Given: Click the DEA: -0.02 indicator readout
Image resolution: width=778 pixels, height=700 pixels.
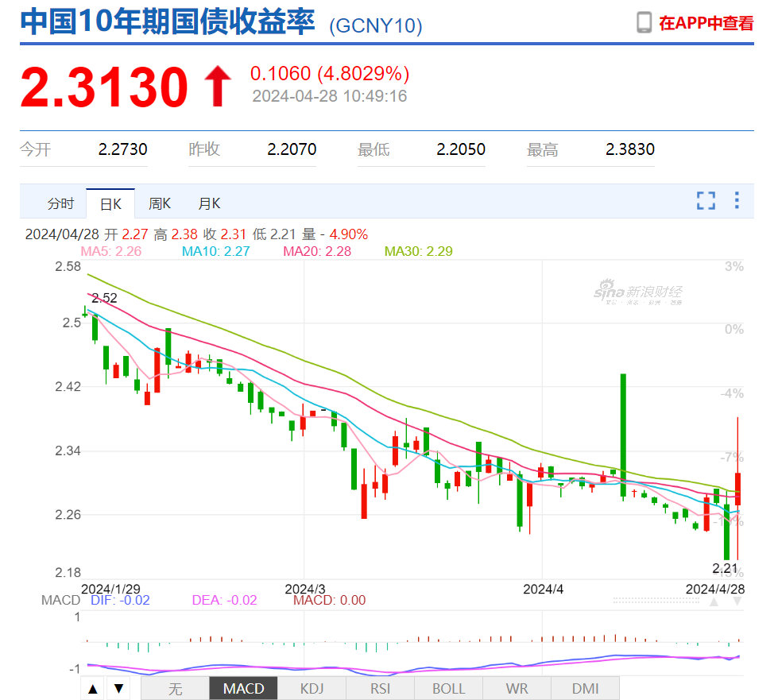Looking at the screenshot, I should click(x=224, y=600).
